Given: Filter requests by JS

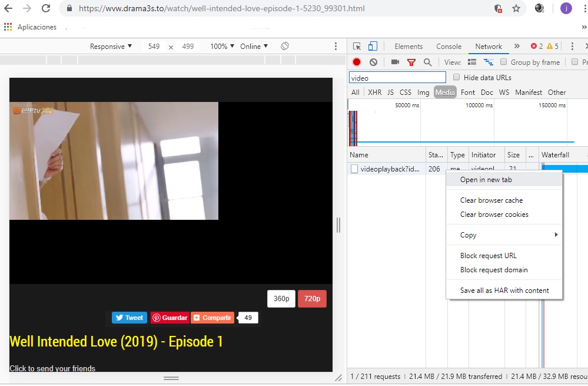Looking at the screenshot, I should click(390, 93).
